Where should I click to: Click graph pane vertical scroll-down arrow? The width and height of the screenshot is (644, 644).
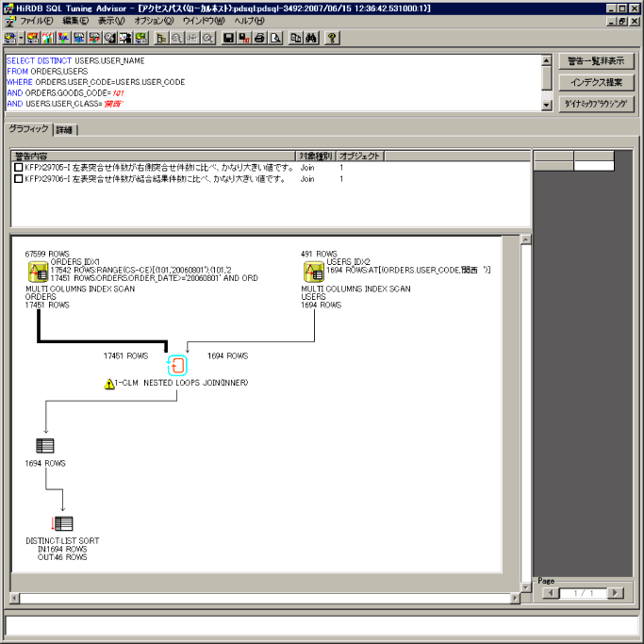tap(526, 587)
